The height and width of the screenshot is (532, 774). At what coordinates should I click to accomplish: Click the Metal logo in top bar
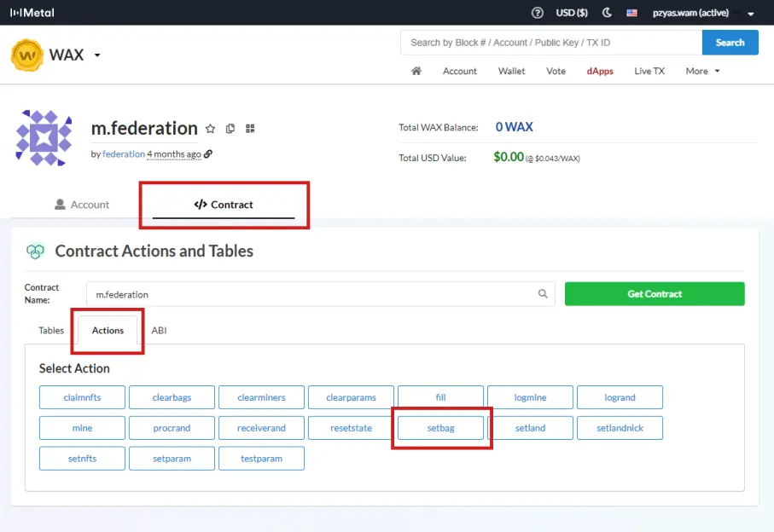click(x=32, y=13)
